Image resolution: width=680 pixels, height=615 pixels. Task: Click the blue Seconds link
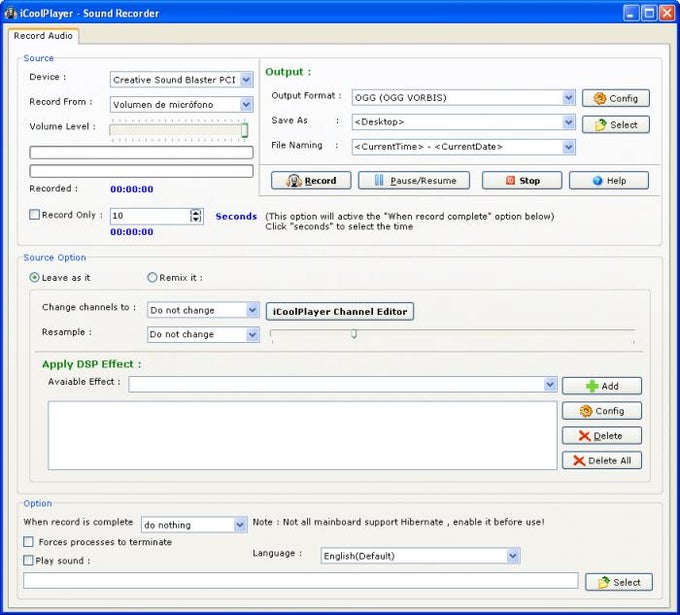[x=236, y=216]
